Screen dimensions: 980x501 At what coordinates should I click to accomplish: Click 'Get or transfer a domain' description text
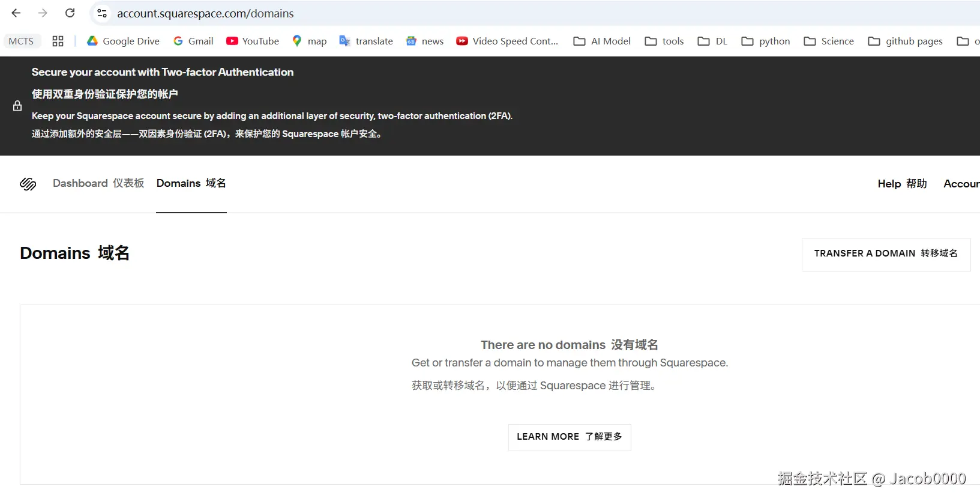570,363
